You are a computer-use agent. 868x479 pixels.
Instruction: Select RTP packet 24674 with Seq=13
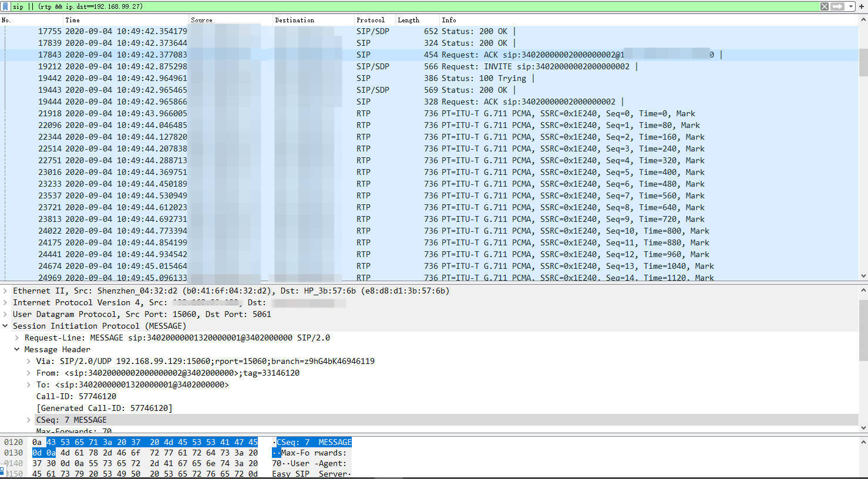[x=429, y=266]
